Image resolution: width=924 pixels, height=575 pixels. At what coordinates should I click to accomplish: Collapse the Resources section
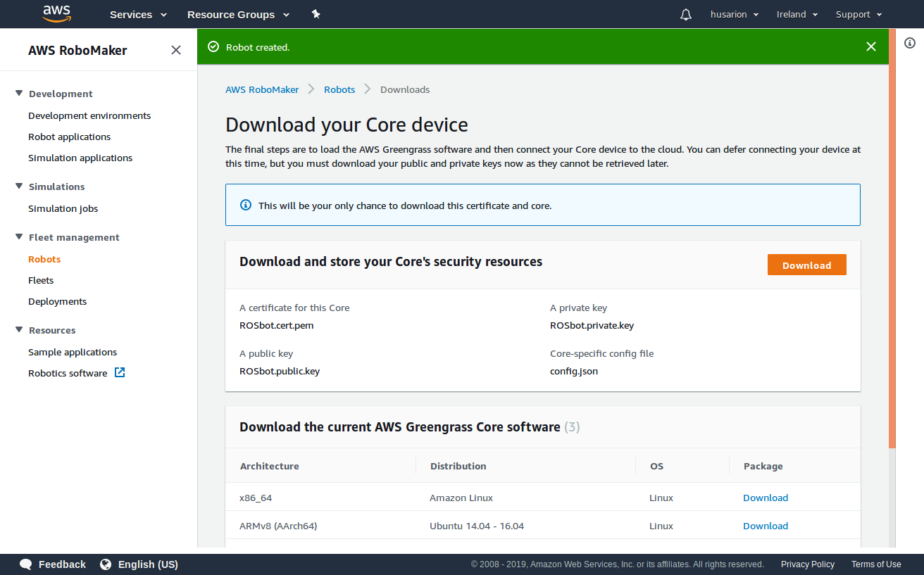19,329
